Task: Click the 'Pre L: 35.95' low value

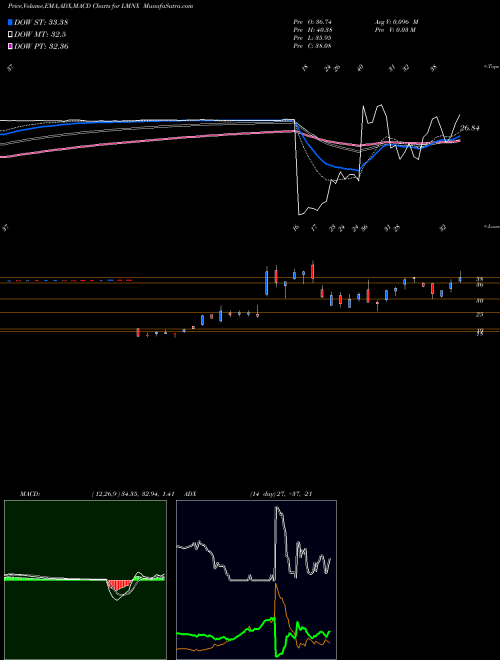Action: (313, 38)
